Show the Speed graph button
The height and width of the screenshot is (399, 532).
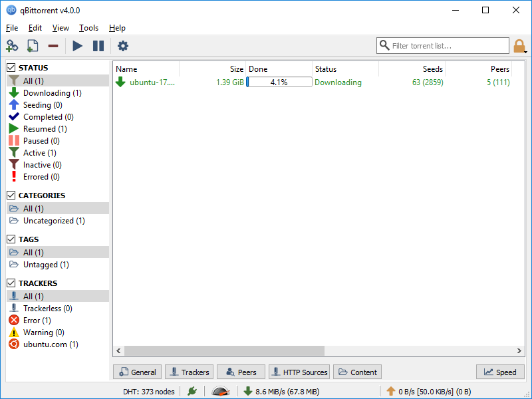pyautogui.click(x=500, y=372)
